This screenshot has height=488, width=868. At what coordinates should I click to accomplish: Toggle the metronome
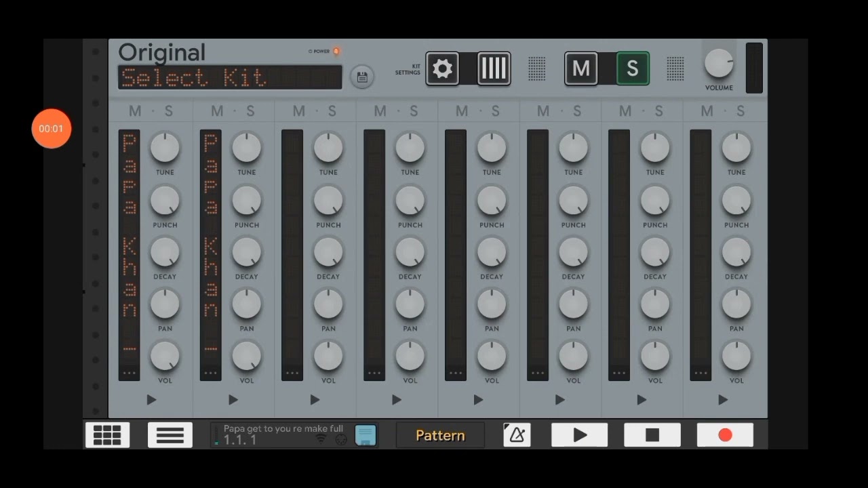click(x=517, y=435)
